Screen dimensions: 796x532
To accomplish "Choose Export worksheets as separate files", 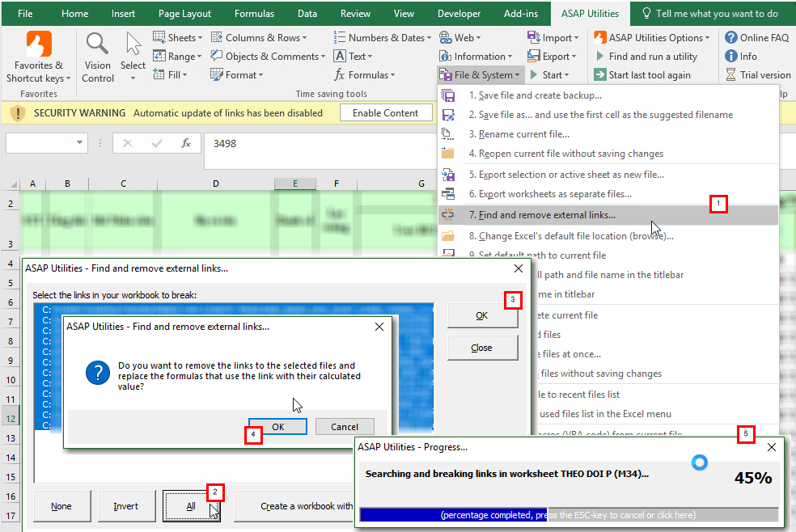I will point(608,194).
